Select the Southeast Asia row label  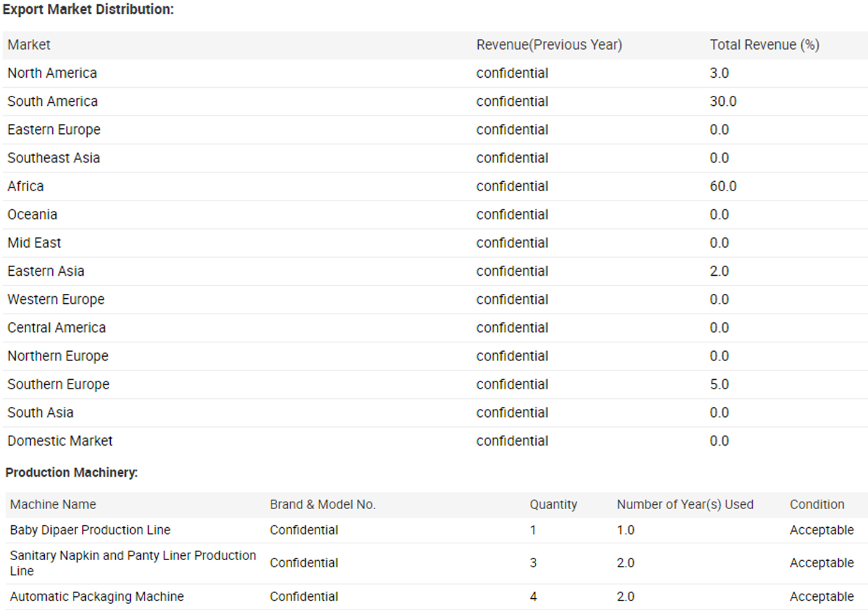[54, 158]
